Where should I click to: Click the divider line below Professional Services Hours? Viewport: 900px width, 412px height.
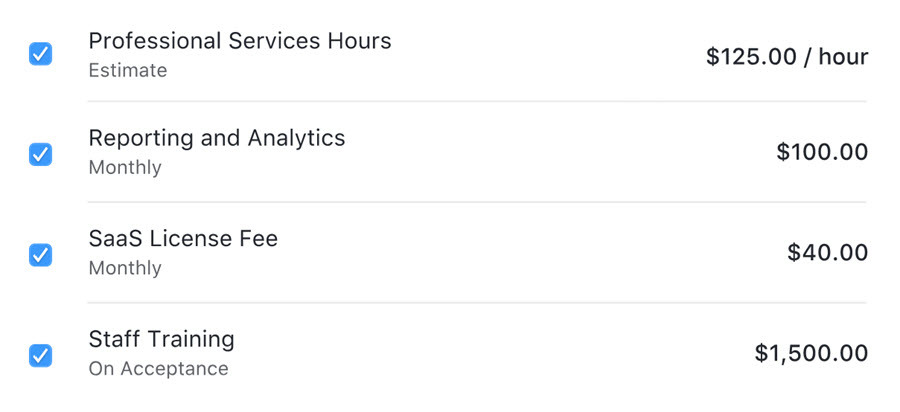click(477, 101)
